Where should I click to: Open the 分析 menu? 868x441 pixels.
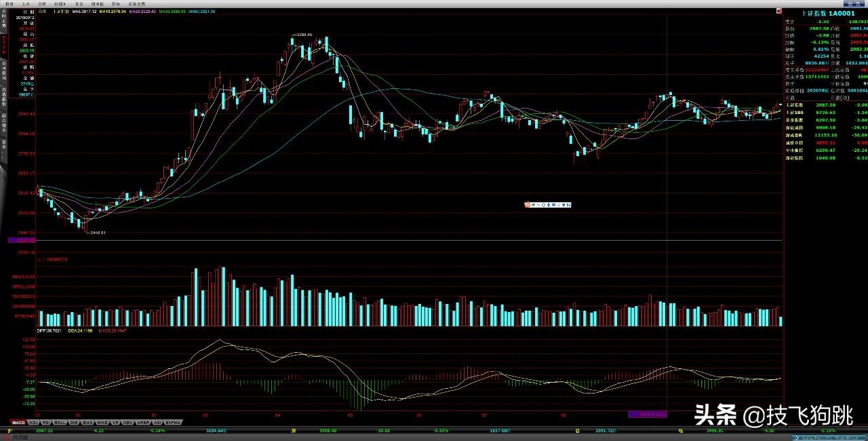tap(42, 3)
